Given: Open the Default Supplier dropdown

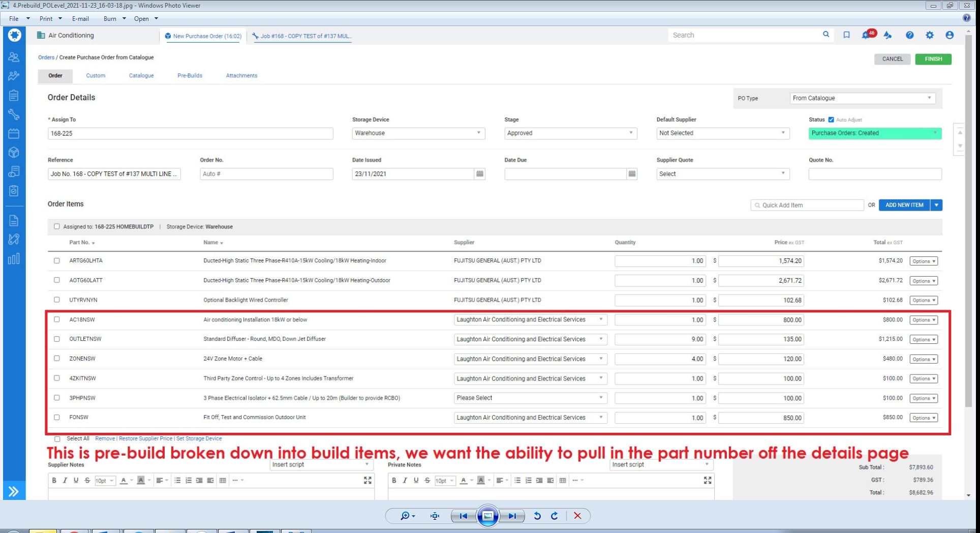Looking at the screenshot, I should (722, 133).
